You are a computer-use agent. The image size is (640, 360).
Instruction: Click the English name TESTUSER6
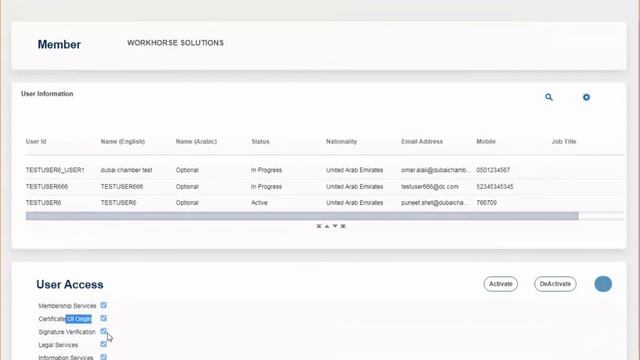point(118,203)
